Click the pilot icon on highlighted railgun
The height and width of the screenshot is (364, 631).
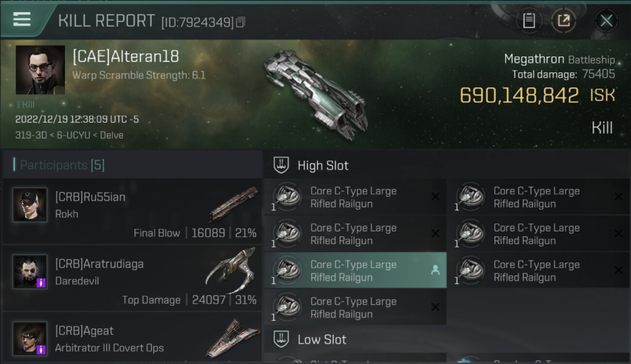click(x=435, y=271)
